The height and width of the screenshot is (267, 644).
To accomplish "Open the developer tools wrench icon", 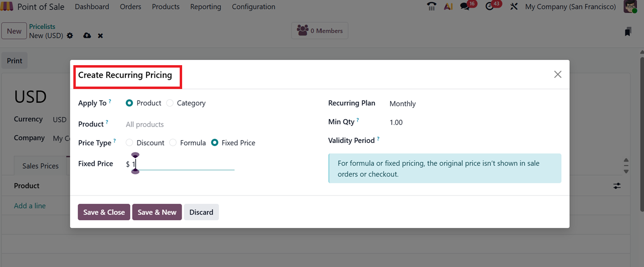I will [x=514, y=7].
